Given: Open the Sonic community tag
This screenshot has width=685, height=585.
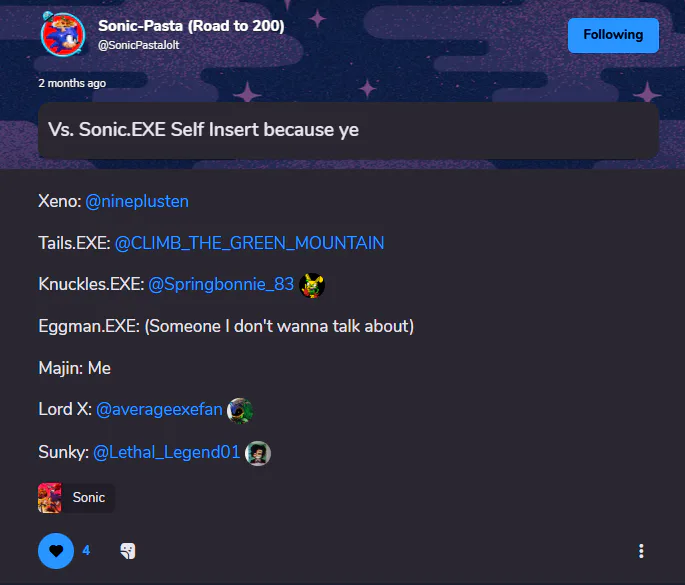Looking at the screenshot, I should click(76, 498).
